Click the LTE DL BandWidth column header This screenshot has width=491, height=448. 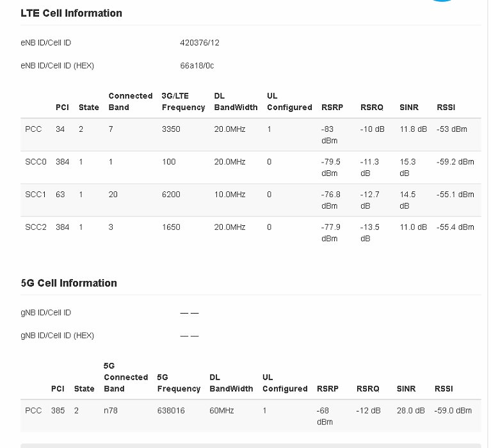[x=236, y=102]
